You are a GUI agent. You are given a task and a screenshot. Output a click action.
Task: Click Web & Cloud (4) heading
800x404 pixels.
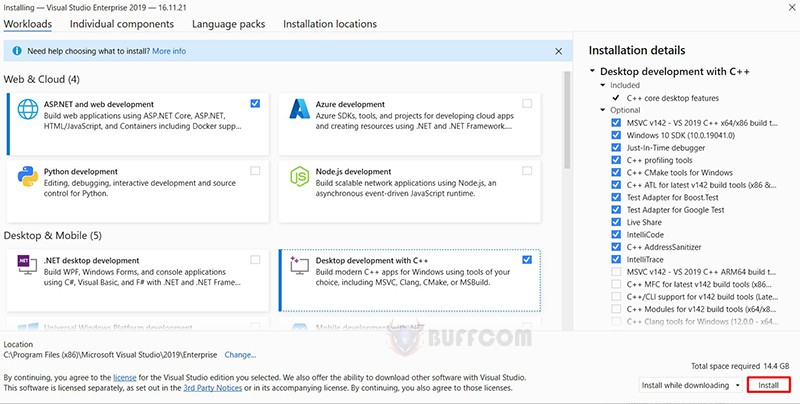(x=42, y=80)
